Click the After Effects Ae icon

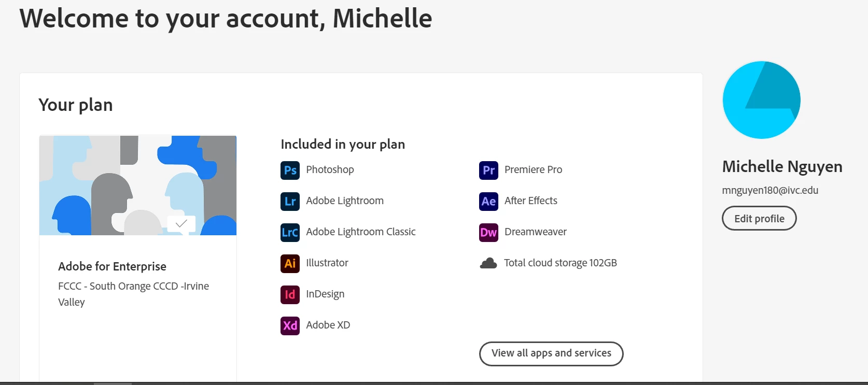pyautogui.click(x=488, y=202)
